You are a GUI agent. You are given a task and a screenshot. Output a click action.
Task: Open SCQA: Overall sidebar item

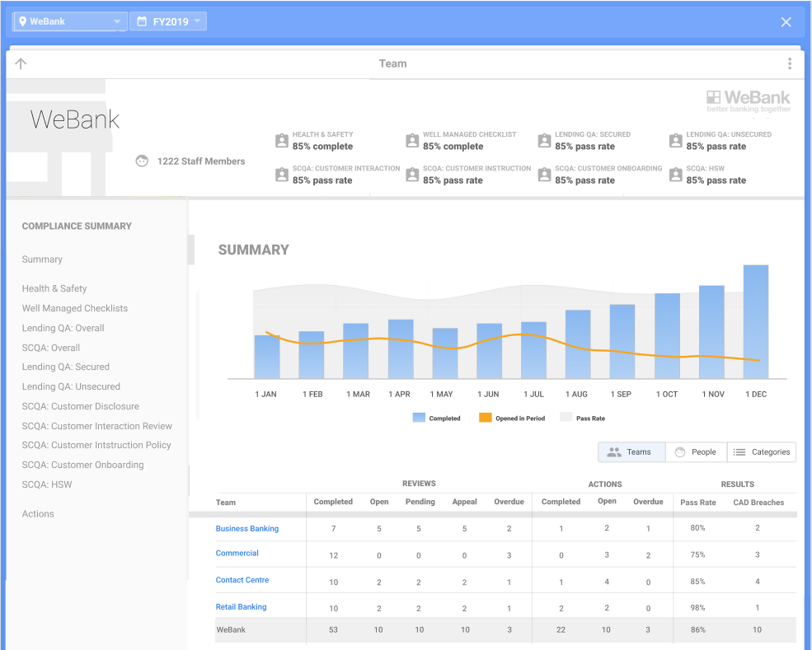point(51,348)
